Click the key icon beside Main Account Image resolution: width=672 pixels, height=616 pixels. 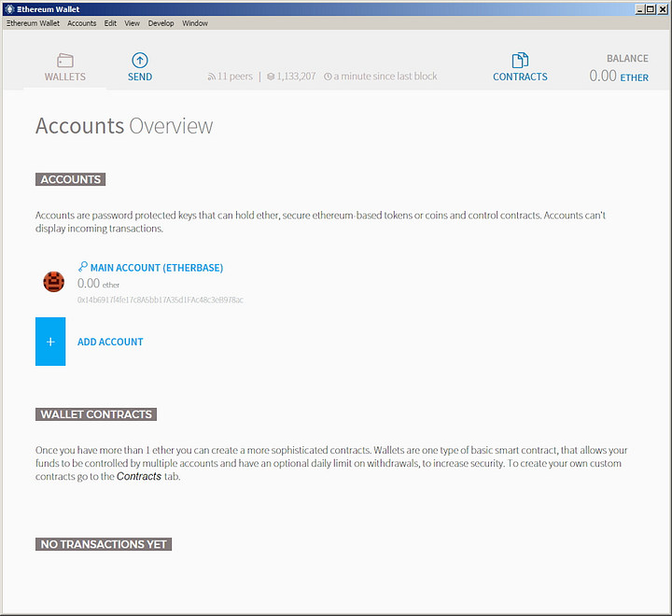tap(83, 267)
